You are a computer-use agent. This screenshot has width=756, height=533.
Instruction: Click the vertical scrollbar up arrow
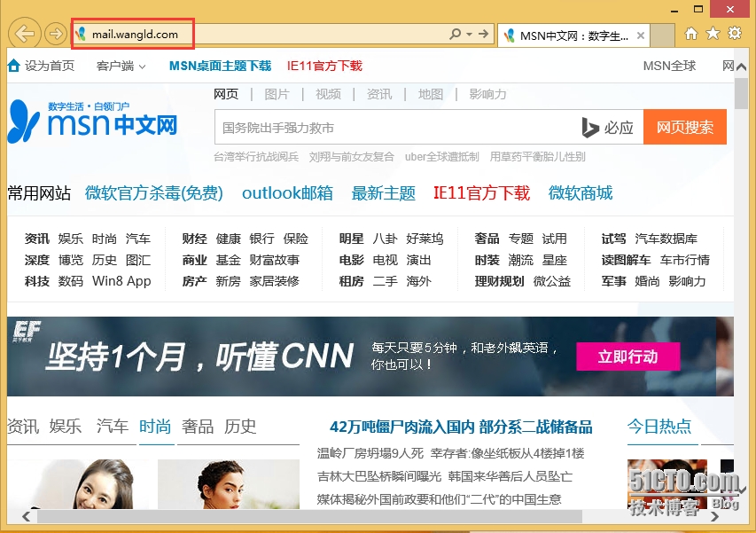(x=741, y=67)
